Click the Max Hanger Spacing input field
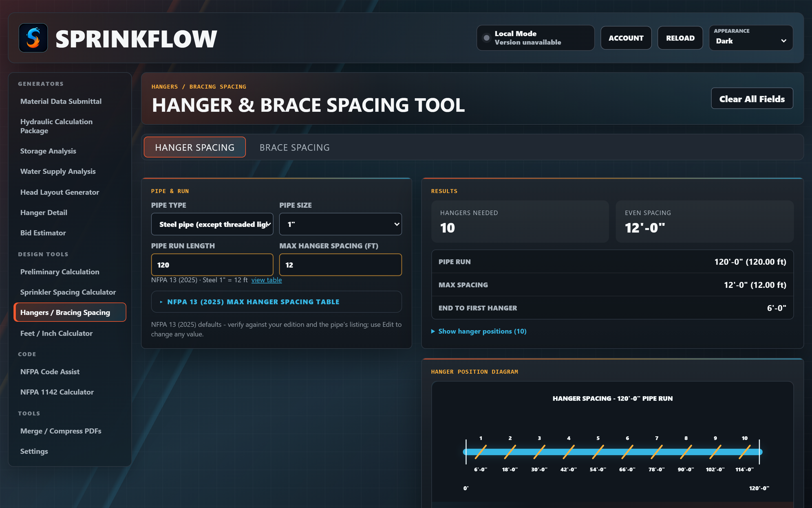This screenshot has width=812, height=508. [x=340, y=265]
